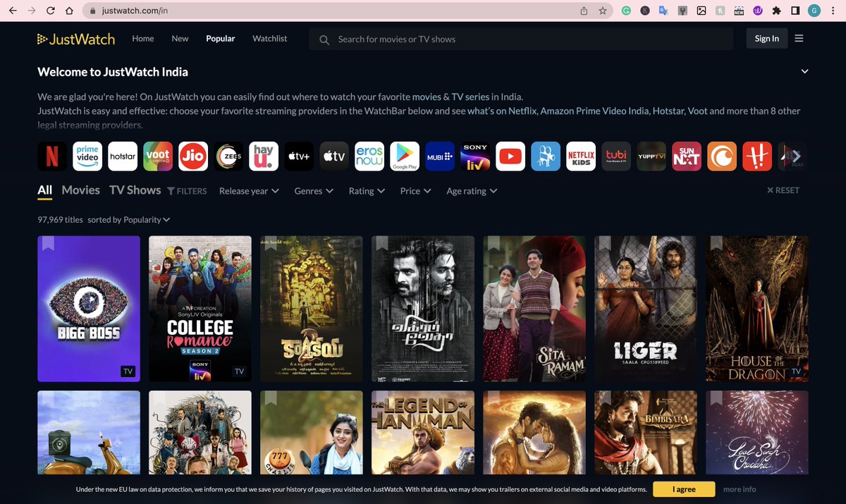846x504 pixels.
Task: Follow the Amazon Prime Video India link
Action: (595, 111)
